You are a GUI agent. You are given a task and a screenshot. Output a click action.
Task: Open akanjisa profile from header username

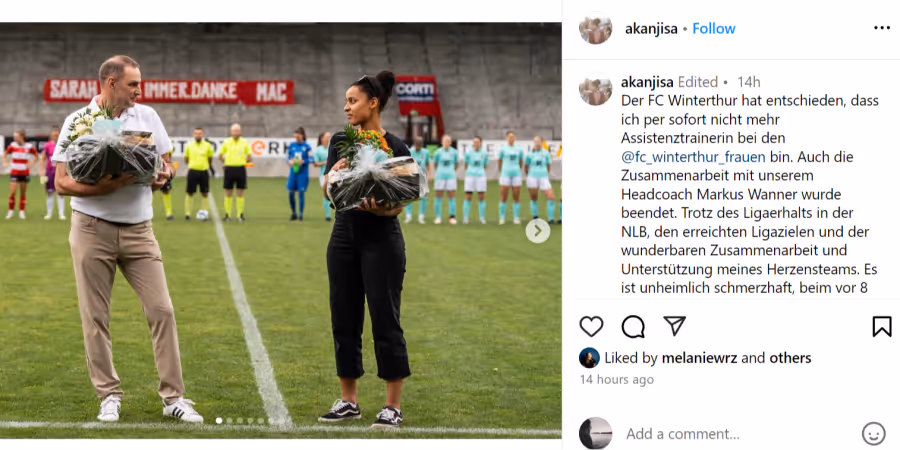coord(651,29)
